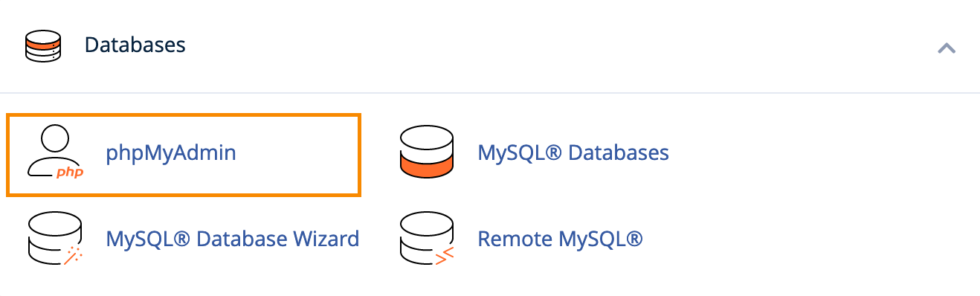Click the sparkle wand on Wizard icon

73,256
